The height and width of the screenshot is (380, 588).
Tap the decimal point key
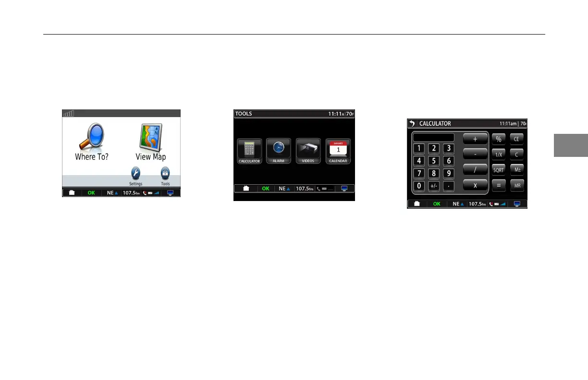(x=449, y=186)
